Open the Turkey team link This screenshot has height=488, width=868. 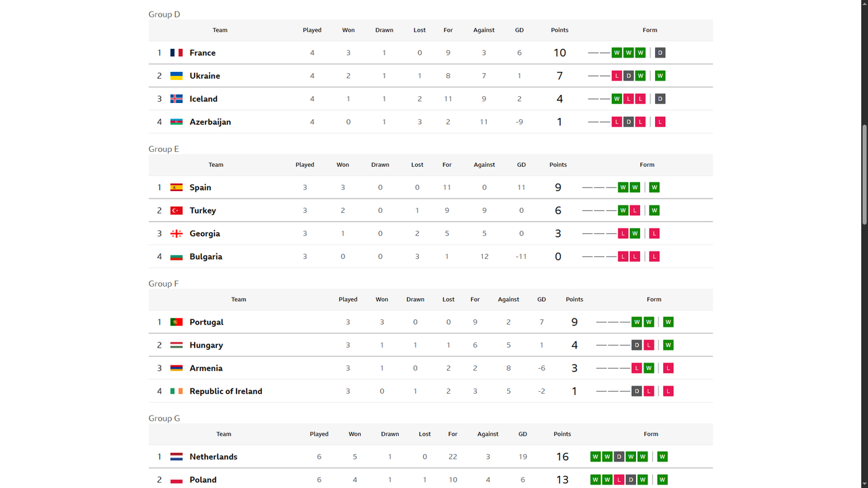pyautogui.click(x=203, y=211)
